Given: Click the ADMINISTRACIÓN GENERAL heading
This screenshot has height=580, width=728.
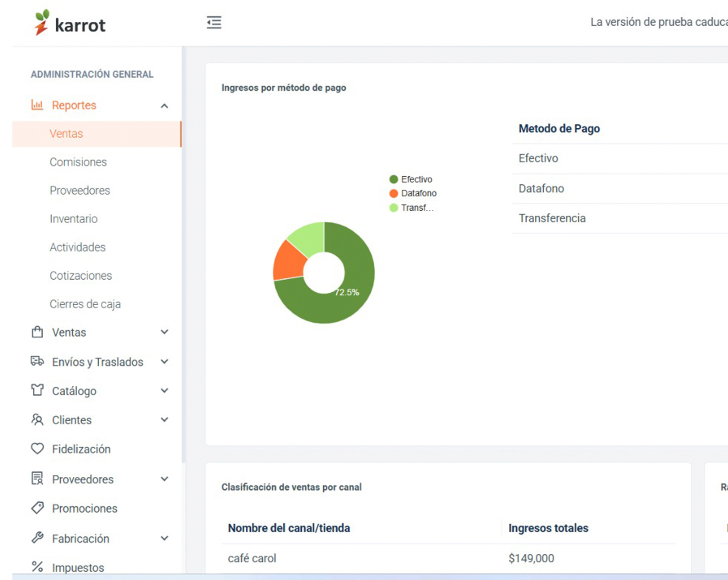Looking at the screenshot, I should coord(92,74).
